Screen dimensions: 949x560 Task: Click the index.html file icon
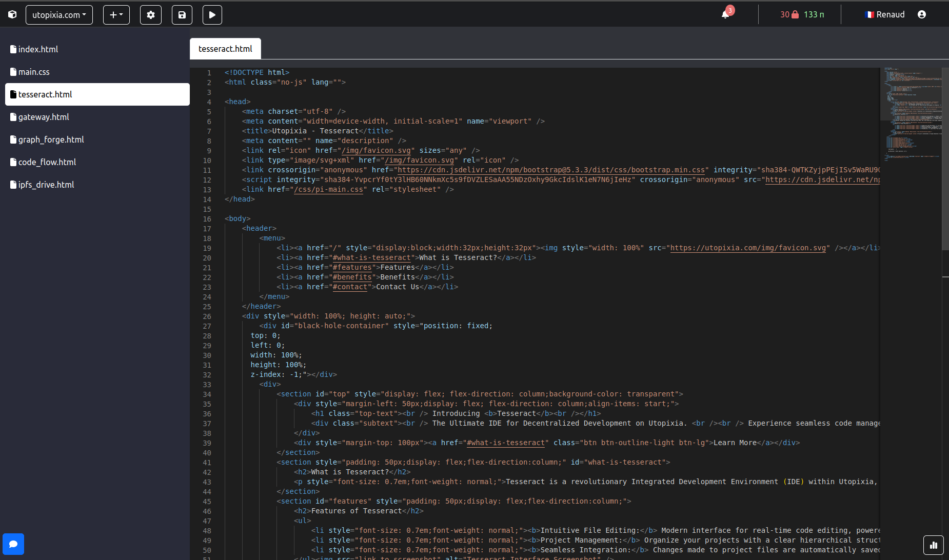(x=13, y=49)
